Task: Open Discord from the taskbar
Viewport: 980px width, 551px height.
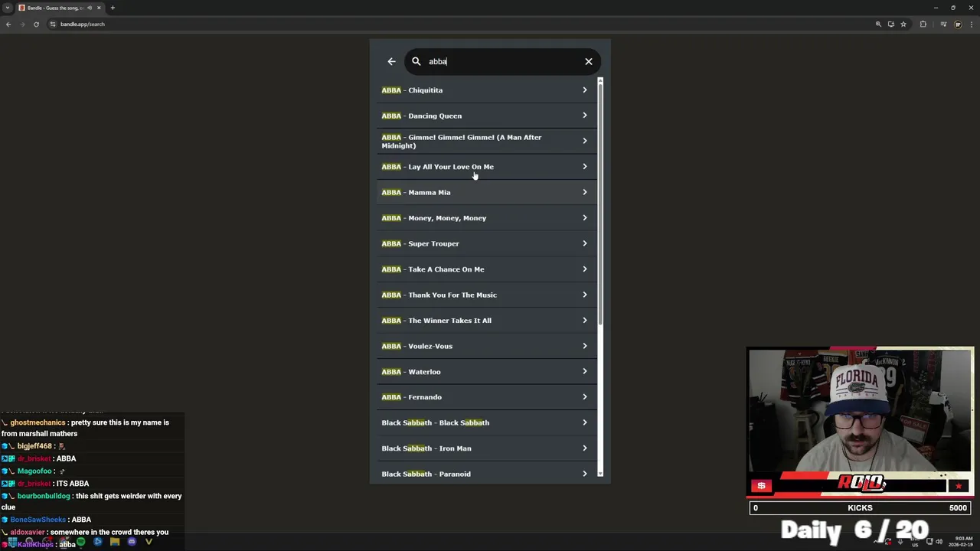Action: (x=132, y=543)
